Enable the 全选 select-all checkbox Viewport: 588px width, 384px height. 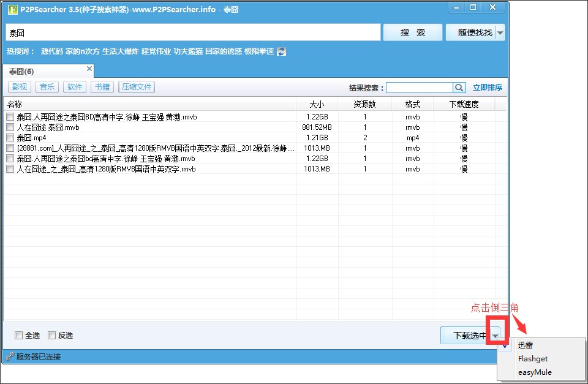[19, 335]
